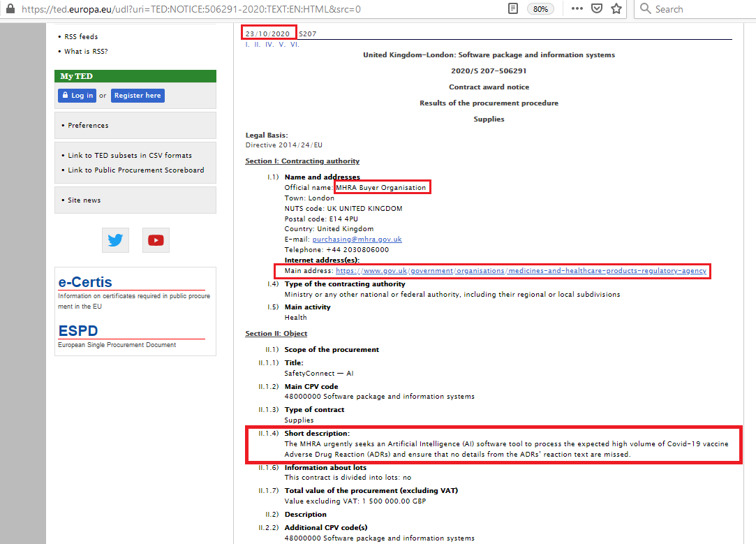
Task: Open the www.gov.uk MHRA main address link
Action: pos(521,270)
